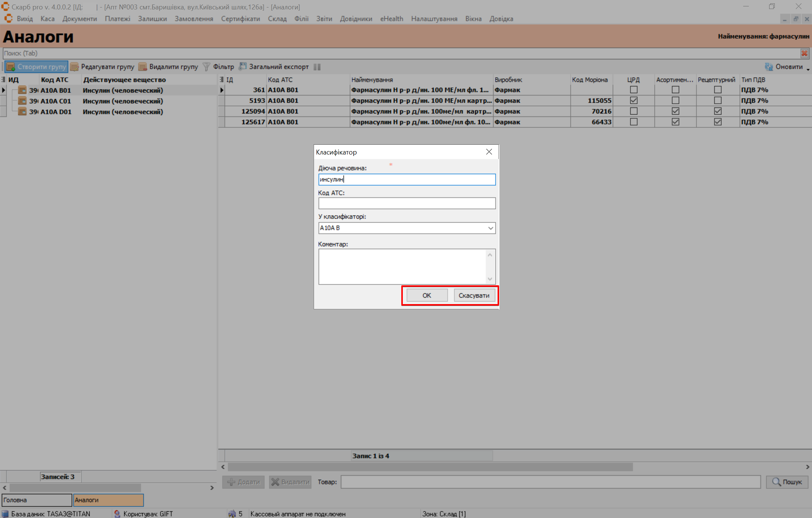The width and height of the screenshot is (812, 518).
Task: Clear search with red X icon
Action: [x=804, y=53]
